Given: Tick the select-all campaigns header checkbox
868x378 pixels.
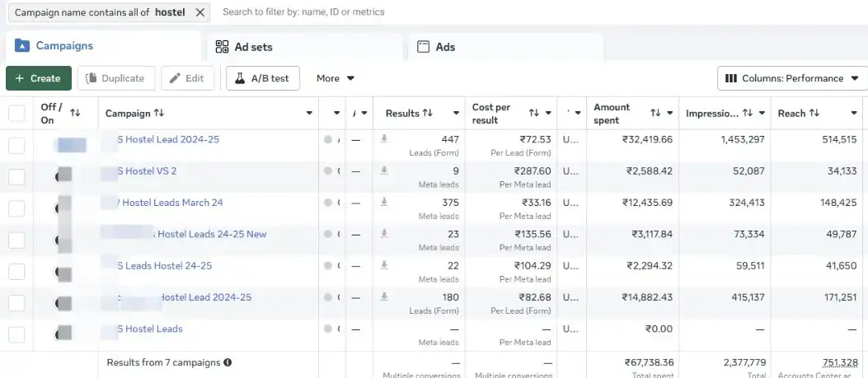Looking at the screenshot, I should [16, 114].
